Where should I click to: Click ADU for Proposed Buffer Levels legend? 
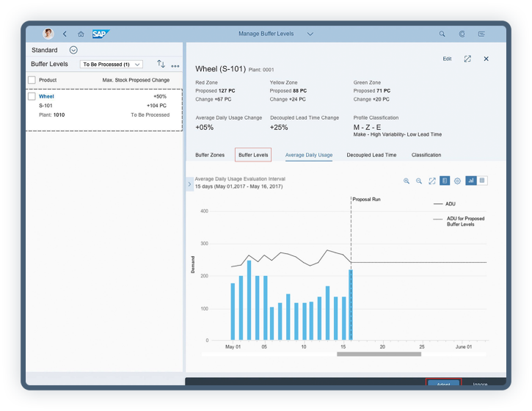click(x=459, y=222)
